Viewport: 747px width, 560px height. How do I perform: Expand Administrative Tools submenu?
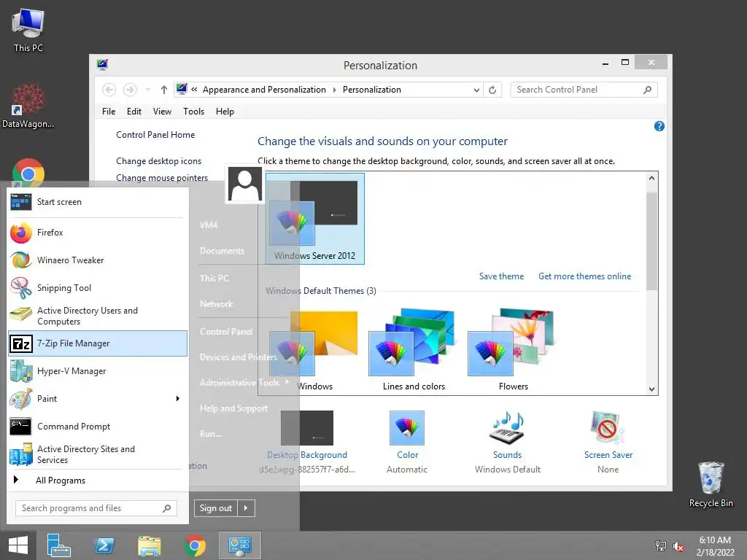[287, 382]
